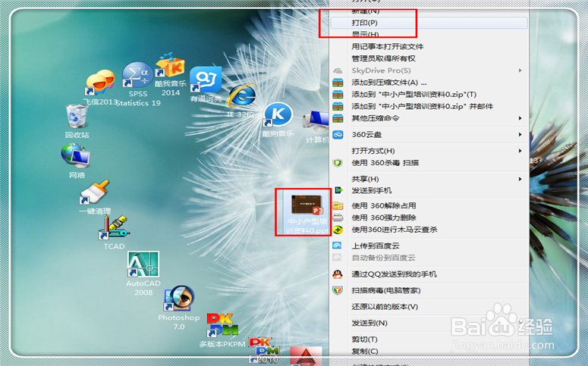Click archive icon beside 添加到压缩文件(A)

[x=338, y=83]
